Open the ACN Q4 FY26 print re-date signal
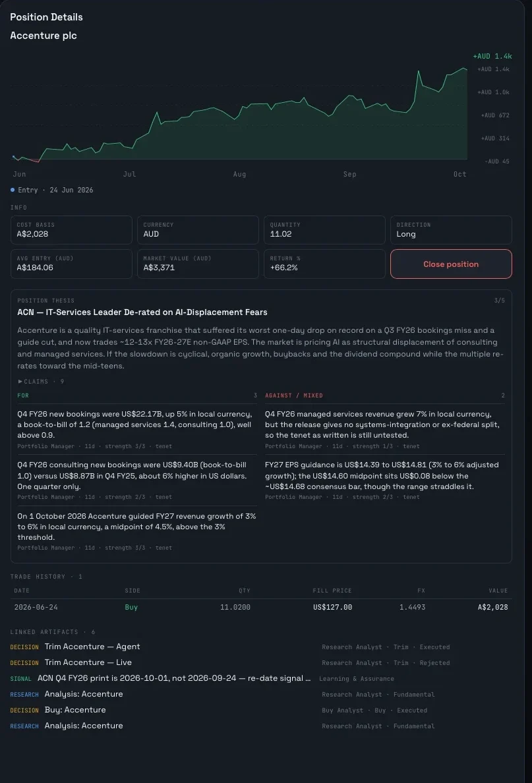Screen dimensions: 532x783 pyautogui.click(x=174, y=678)
